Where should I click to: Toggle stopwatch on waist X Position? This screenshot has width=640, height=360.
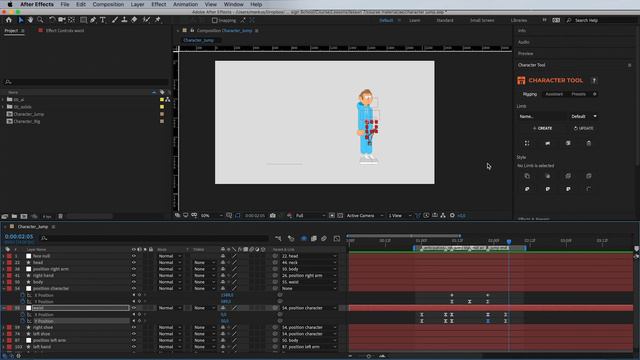tap(23, 315)
